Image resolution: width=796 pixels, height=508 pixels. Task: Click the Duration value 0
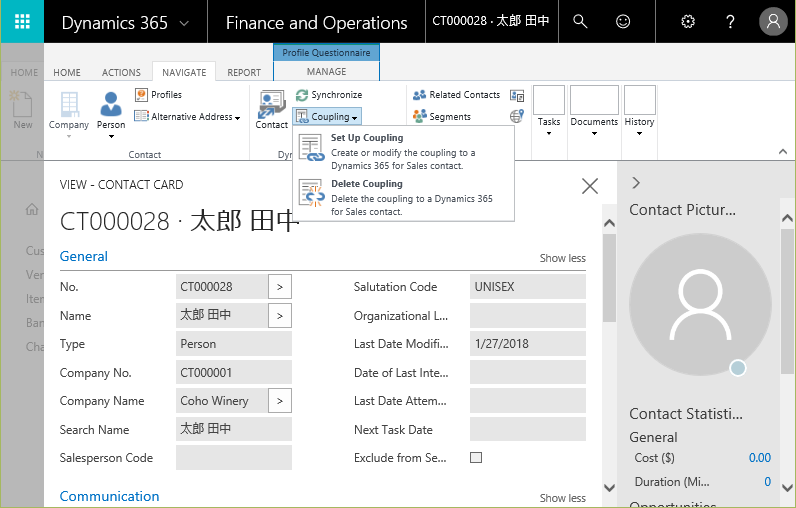pos(768,482)
